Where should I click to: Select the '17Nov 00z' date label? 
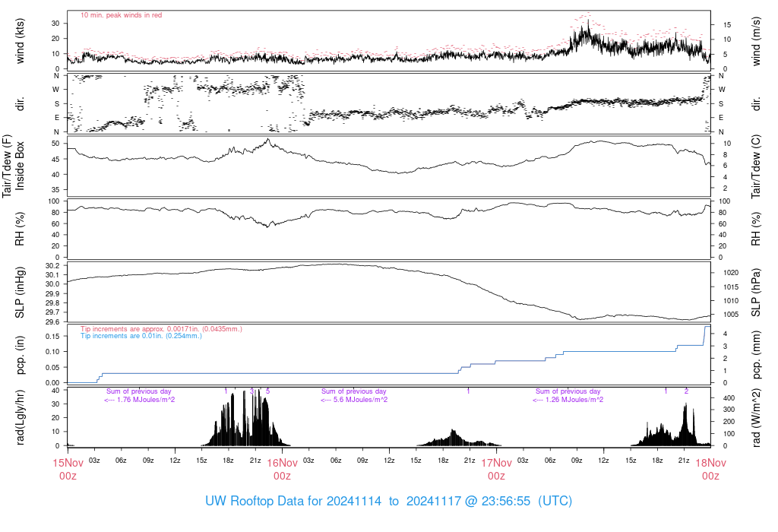click(x=497, y=470)
